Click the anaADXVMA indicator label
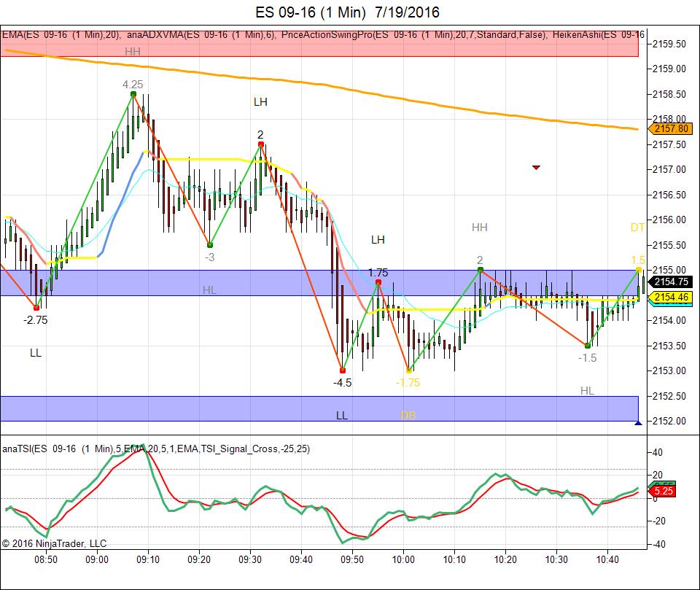This screenshot has height=590, width=700. pos(201,35)
